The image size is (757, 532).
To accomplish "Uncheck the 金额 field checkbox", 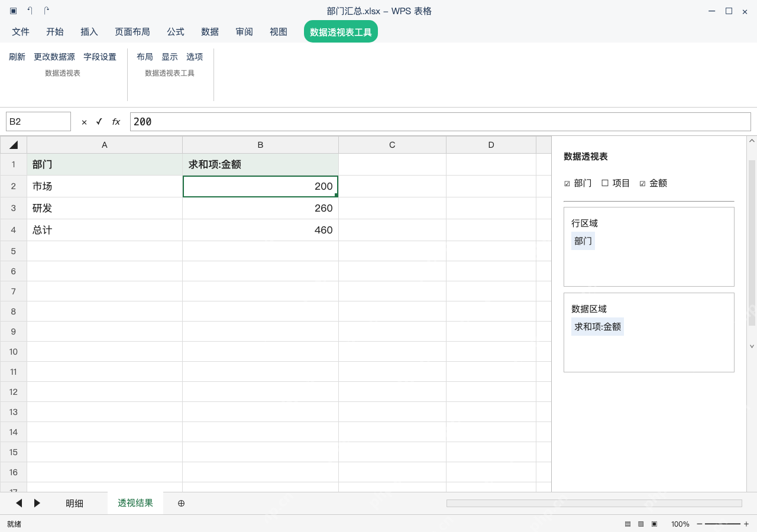I will click(x=643, y=184).
